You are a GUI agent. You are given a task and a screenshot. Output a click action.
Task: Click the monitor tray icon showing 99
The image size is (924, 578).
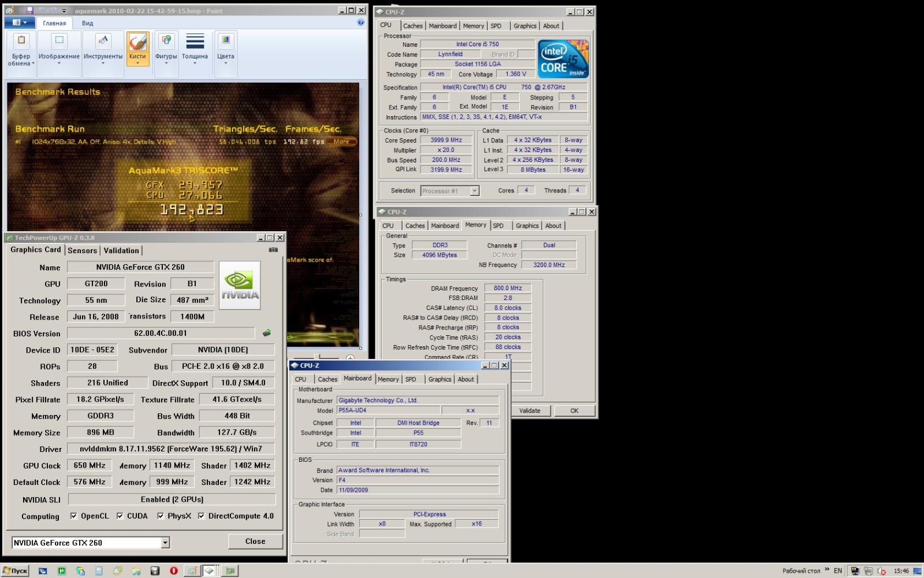[855, 571]
